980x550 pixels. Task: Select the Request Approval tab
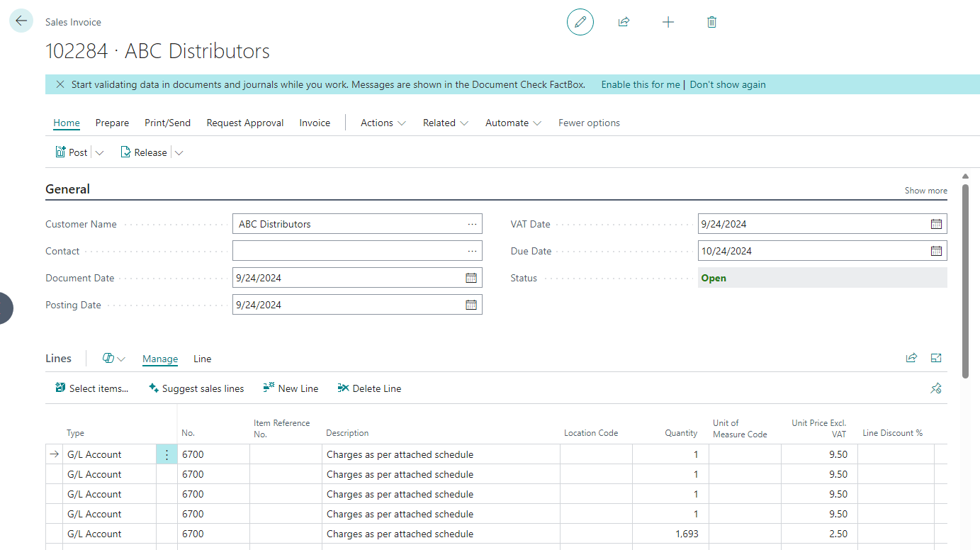coord(245,123)
